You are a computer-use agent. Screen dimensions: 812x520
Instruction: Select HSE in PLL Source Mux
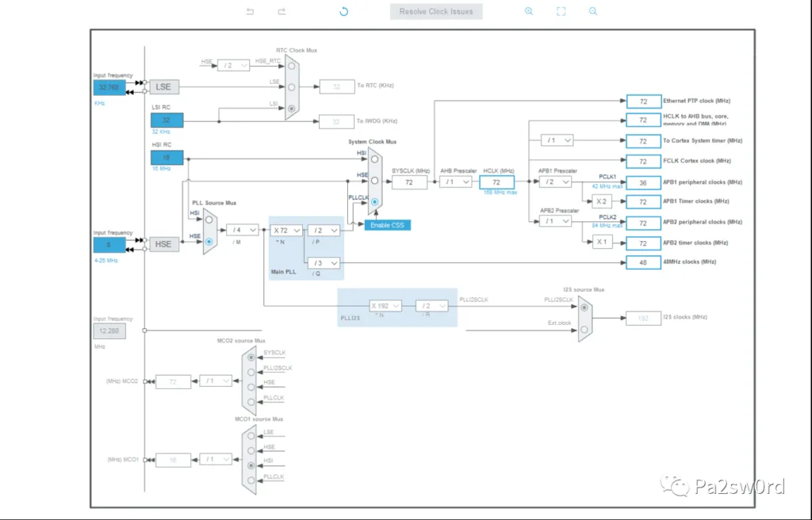point(209,241)
